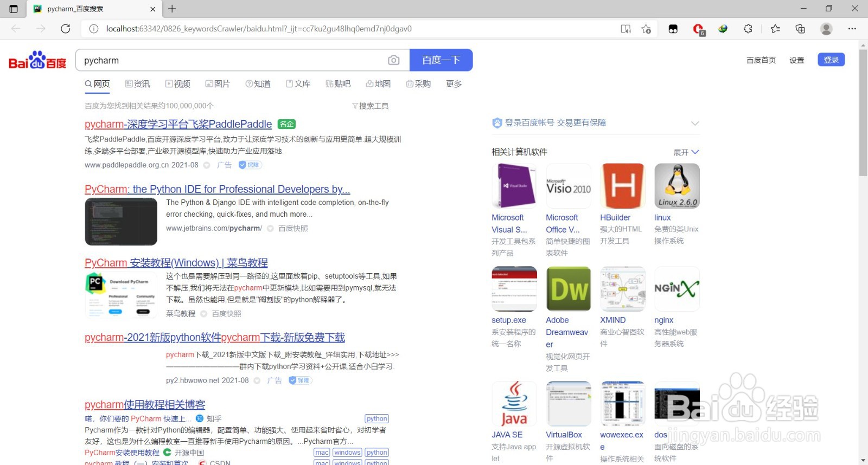The width and height of the screenshot is (868, 465).
Task: Click the HBuilder software name link
Action: pyautogui.click(x=615, y=217)
